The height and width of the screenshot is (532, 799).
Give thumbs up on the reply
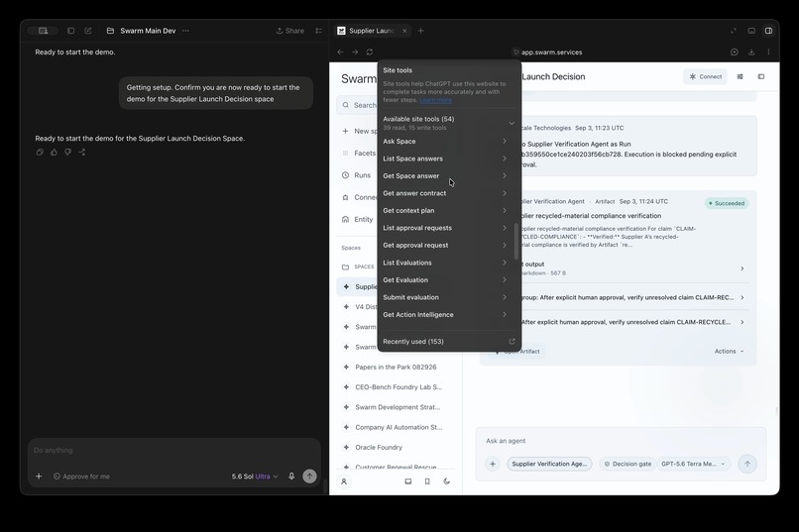(x=54, y=153)
